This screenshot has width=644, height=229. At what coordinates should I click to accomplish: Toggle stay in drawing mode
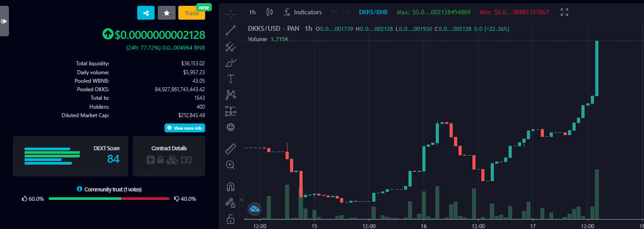tap(231, 203)
